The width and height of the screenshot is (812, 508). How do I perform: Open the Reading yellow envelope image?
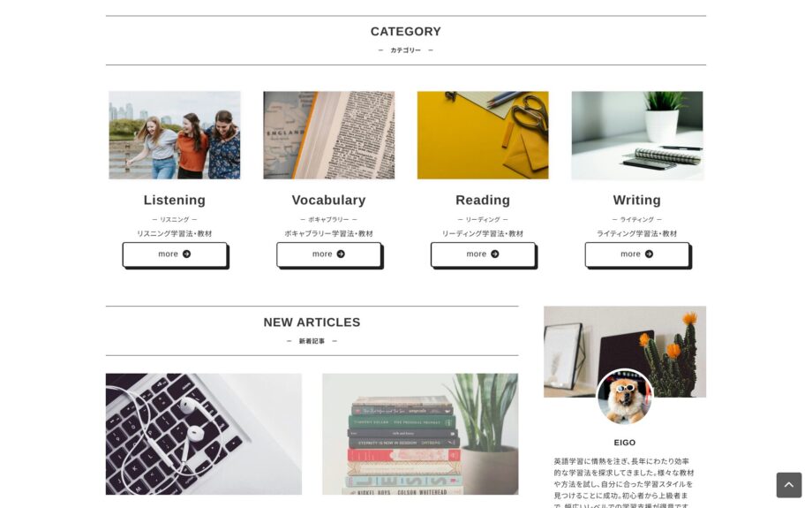pyautogui.click(x=483, y=135)
